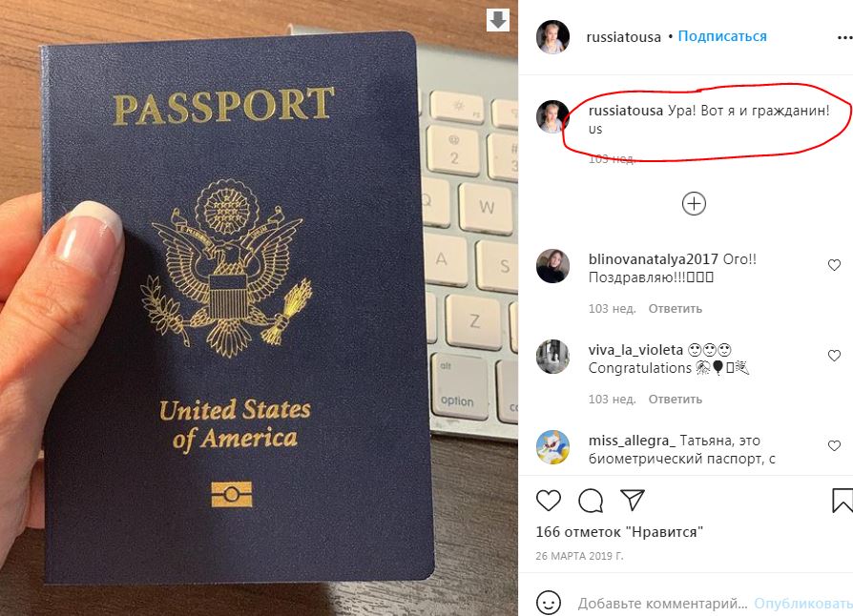The image size is (853, 616).
Task: Save post with bookmark icon
Action: coord(843,501)
